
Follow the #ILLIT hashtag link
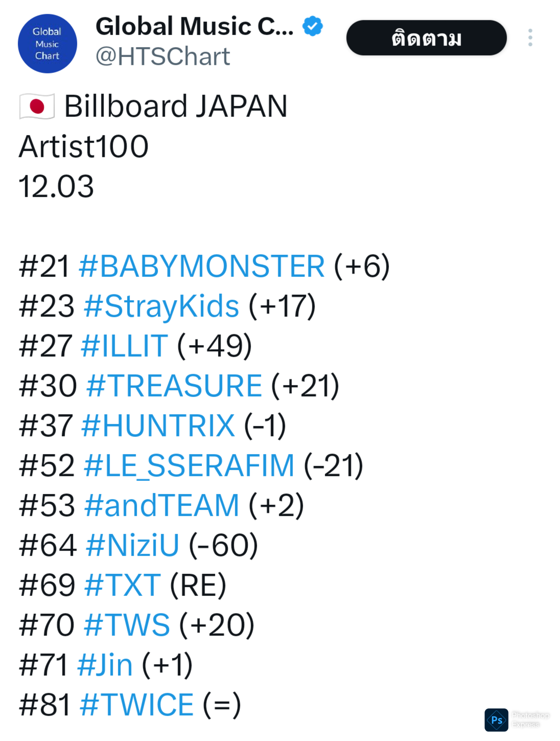tap(124, 346)
